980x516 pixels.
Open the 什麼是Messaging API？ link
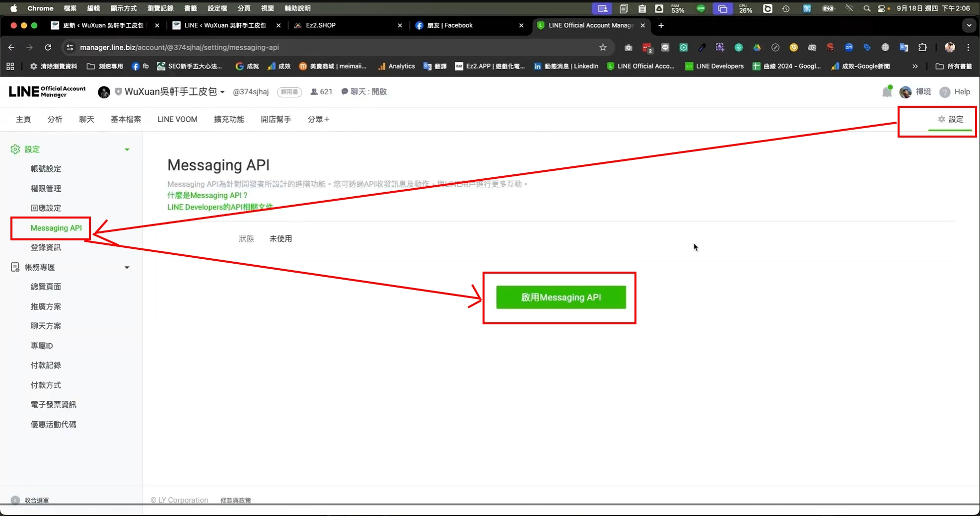click(208, 195)
